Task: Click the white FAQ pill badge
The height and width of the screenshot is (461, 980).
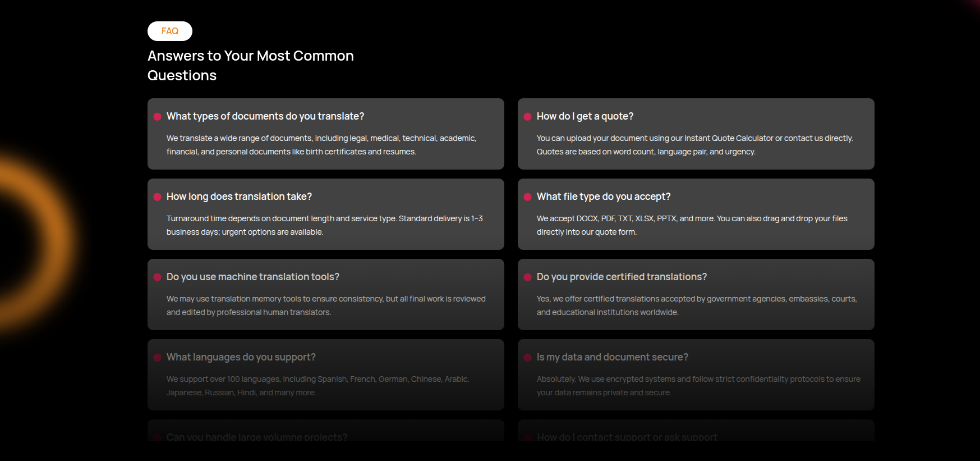Action: 170,31
